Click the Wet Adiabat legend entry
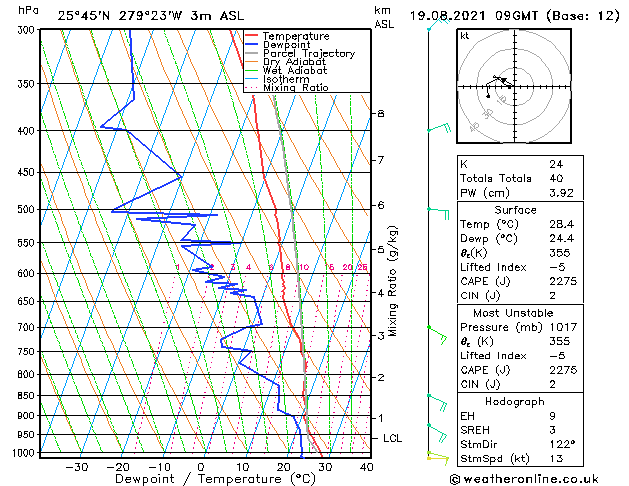Image resolution: width=629 pixels, height=486 pixels. (x=295, y=70)
